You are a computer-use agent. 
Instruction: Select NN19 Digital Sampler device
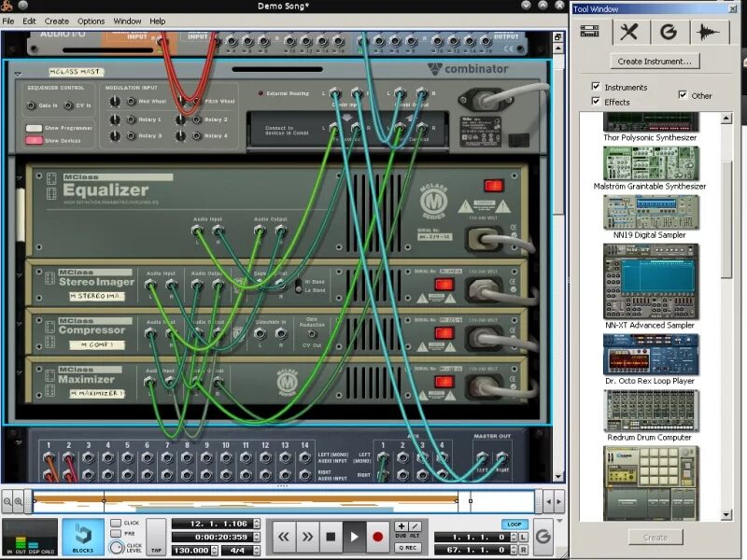click(650, 217)
